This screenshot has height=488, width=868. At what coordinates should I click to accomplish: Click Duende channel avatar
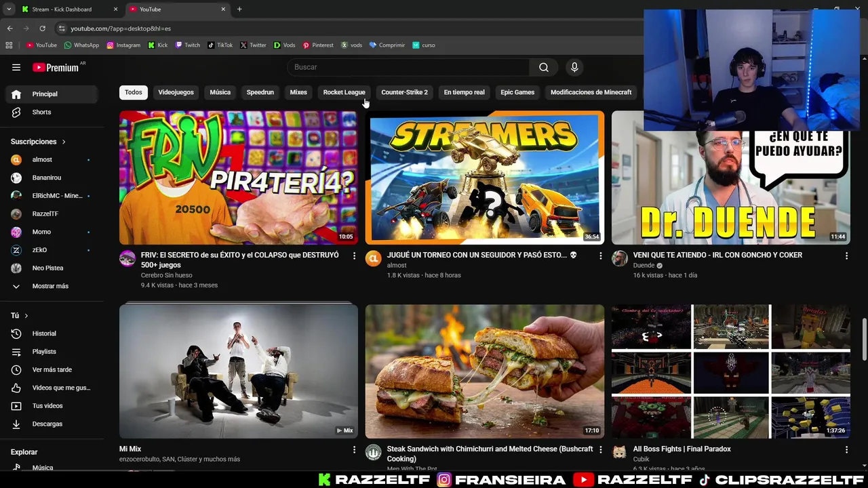pyautogui.click(x=620, y=258)
